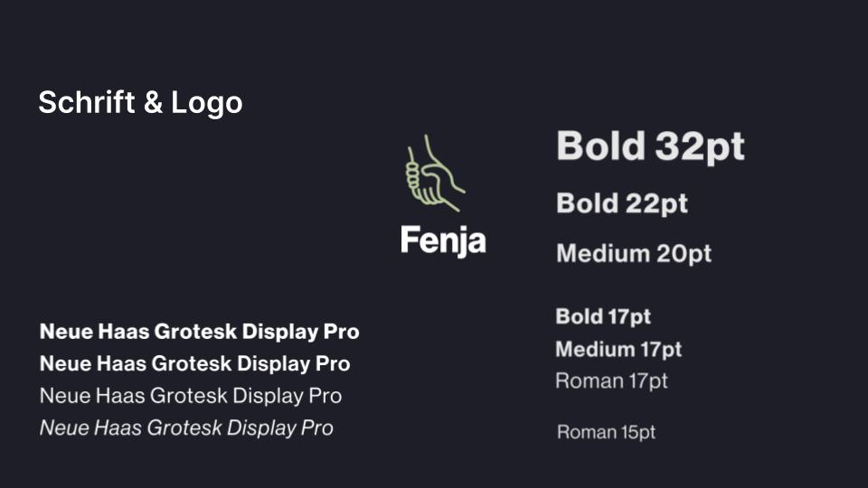Click the "Bold 22pt" sample text
Screen dimensions: 868x488
[622, 203]
